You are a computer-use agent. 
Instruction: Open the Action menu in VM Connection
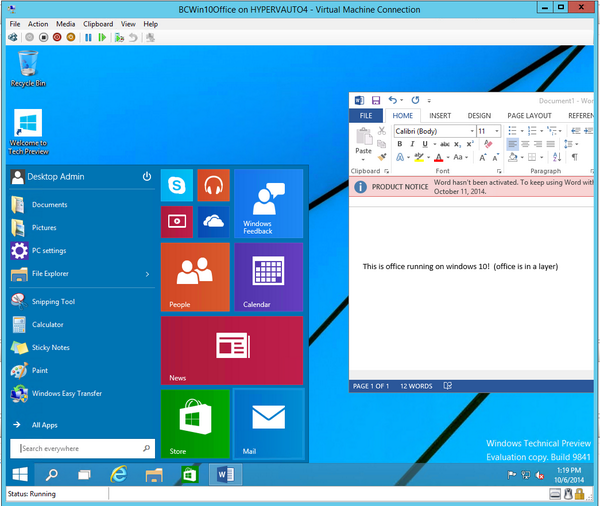click(x=38, y=24)
